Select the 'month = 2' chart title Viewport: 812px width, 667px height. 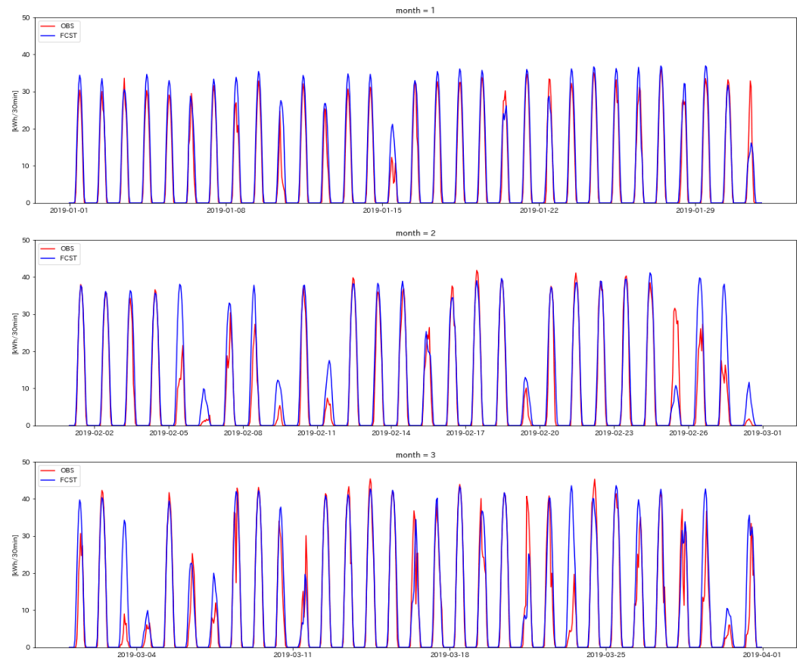(x=415, y=233)
